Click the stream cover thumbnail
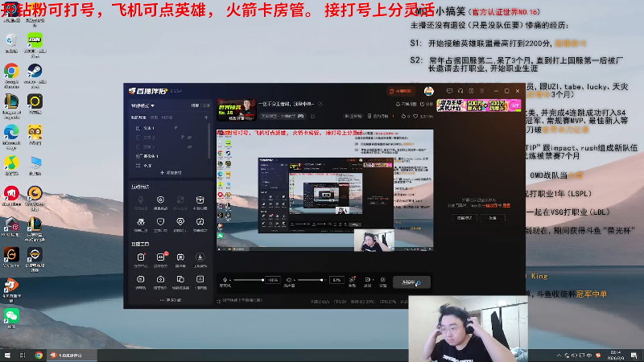This screenshot has width=644, height=362. [x=237, y=110]
